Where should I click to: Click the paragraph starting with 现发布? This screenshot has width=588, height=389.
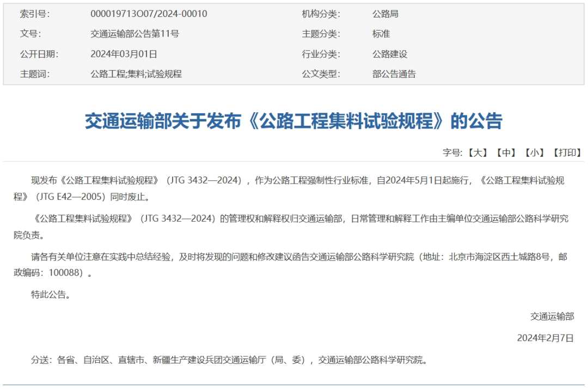[x=289, y=189]
